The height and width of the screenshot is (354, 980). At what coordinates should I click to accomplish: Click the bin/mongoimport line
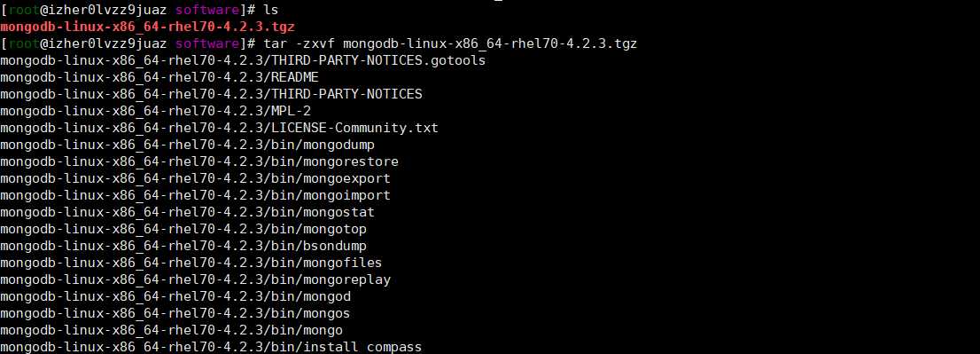[196, 196]
